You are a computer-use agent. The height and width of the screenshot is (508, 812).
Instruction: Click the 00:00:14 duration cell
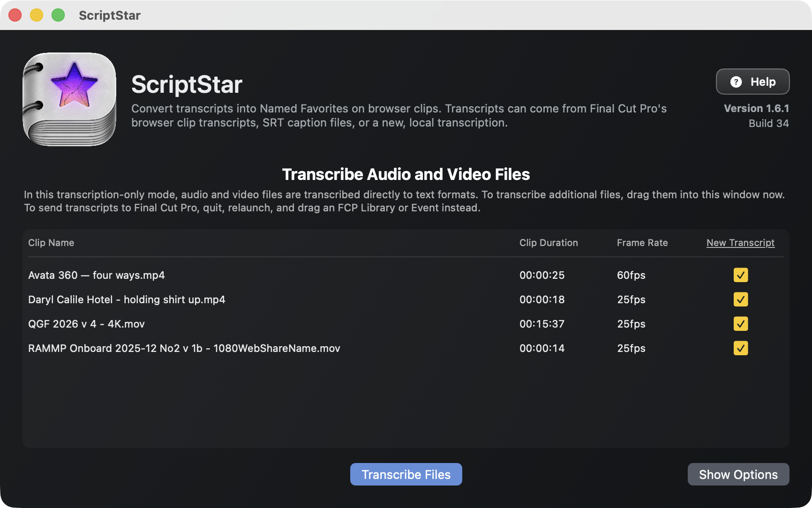point(542,348)
